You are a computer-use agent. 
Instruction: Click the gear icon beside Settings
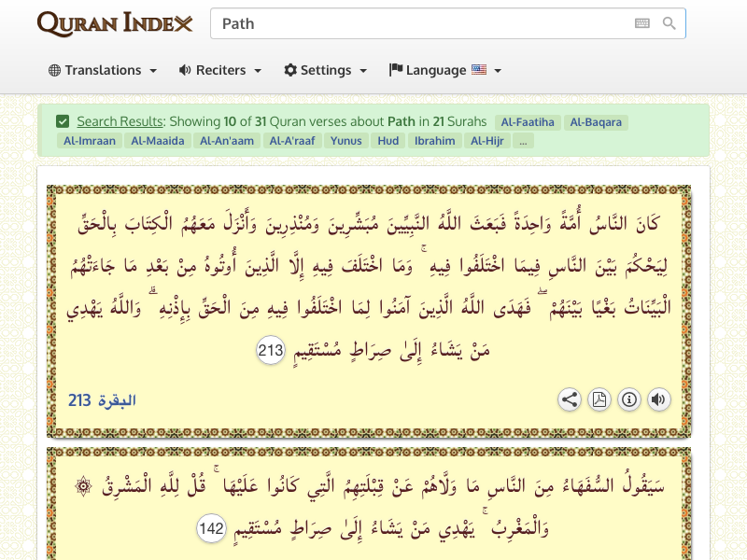(290, 70)
